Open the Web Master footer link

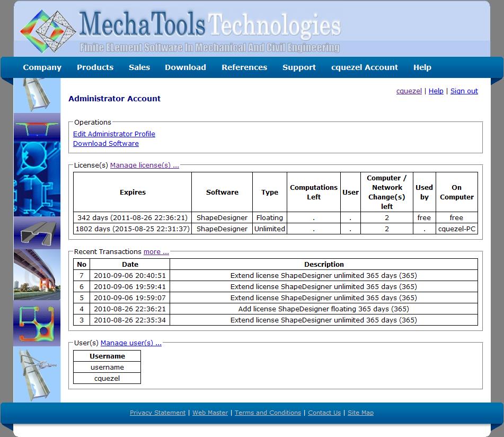click(210, 413)
